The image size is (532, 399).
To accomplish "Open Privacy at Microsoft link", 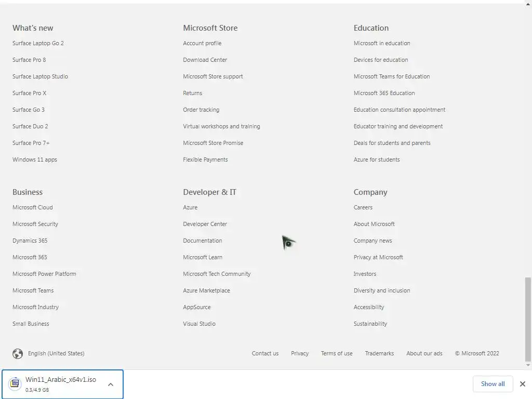I will (378, 257).
